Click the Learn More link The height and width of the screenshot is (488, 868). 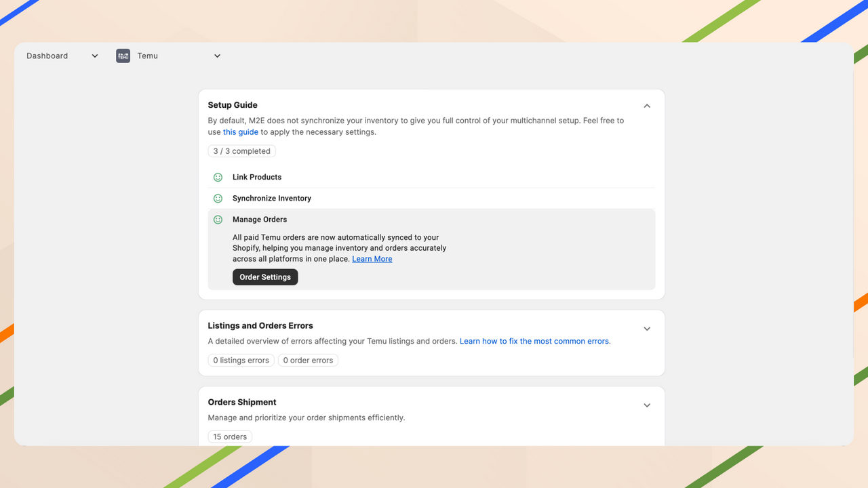click(372, 259)
